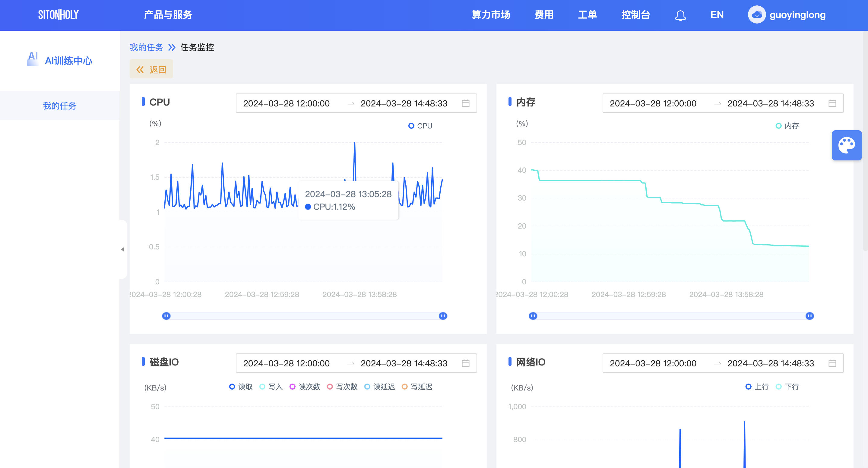
Task: Click the CPU chart zoom slider left handle
Action: [166, 316]
